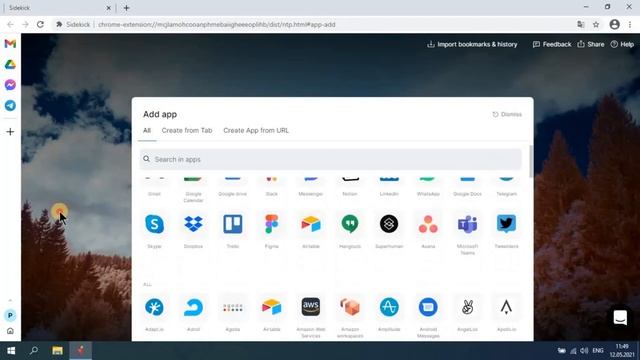Open the volume control in tray
Viewport: 640px width, 360px height.
(x=584, y=351)
